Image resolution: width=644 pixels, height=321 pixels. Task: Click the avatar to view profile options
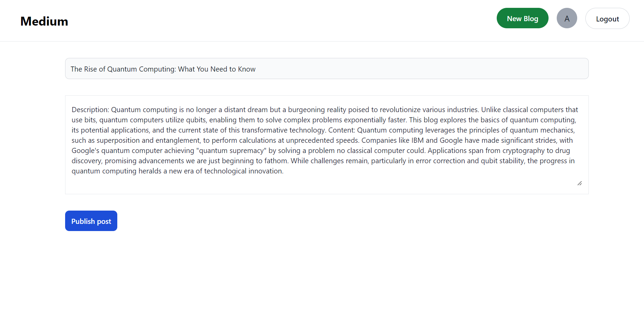(x=567, y=18)
